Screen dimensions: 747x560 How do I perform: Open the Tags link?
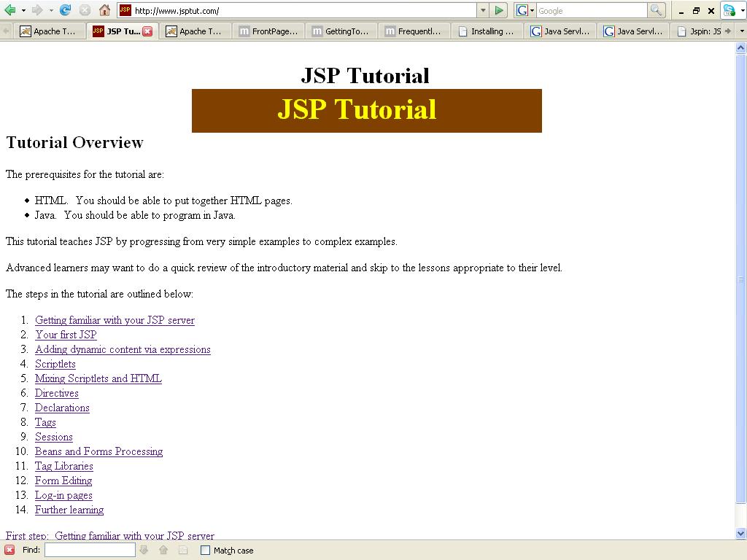pos(45,422)
